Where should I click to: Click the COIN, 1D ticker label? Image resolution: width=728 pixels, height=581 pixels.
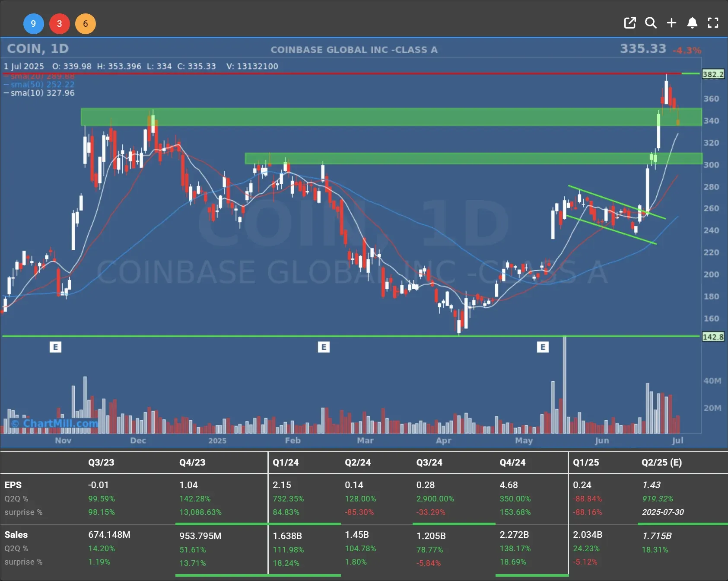coord(38,48)
